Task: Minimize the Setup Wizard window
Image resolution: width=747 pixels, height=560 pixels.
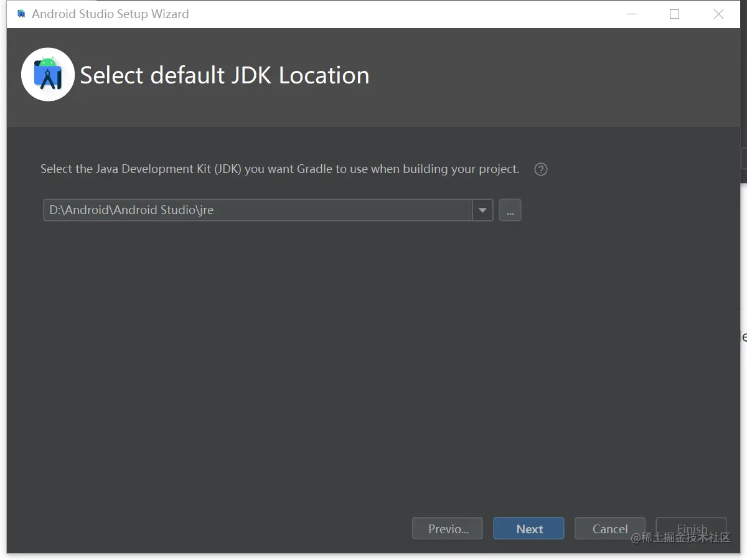Action: click(x=631, y=14)
